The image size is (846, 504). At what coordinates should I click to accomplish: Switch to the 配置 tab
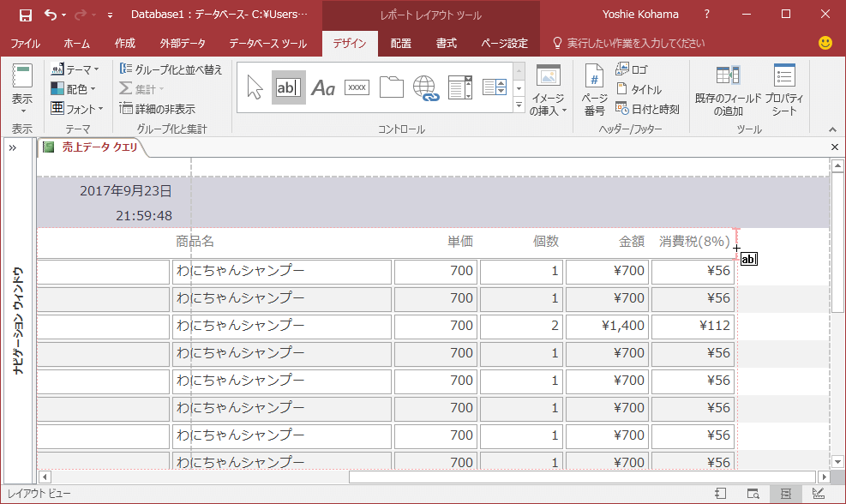pyautogui.click(x=400, y=43)
